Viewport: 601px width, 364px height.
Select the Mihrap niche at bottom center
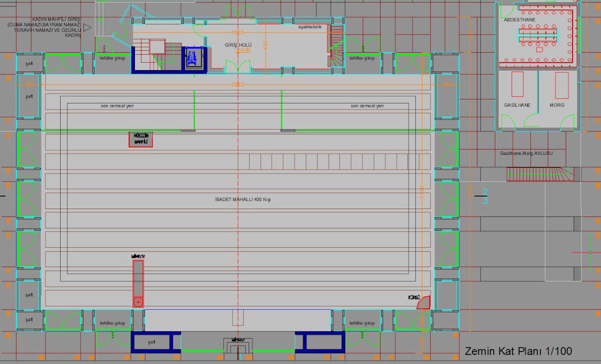coord(238,344)
